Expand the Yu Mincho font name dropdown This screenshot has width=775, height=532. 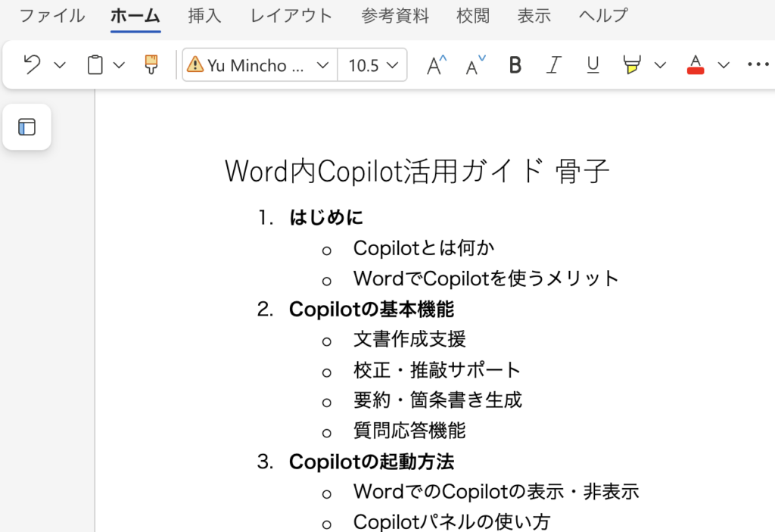[322, 65]
